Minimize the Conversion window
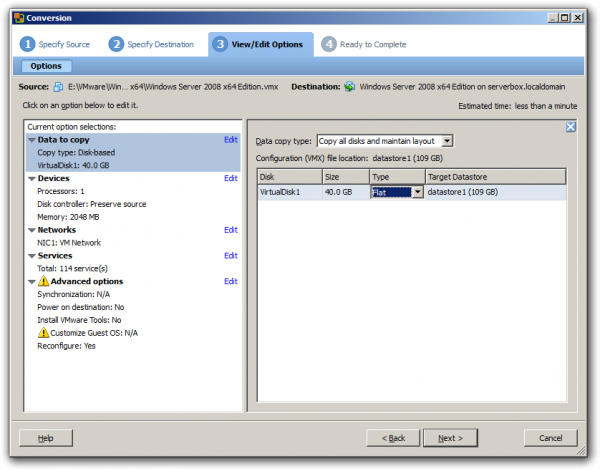Viewport: 600px width, 471px height. tap(553, 18)
